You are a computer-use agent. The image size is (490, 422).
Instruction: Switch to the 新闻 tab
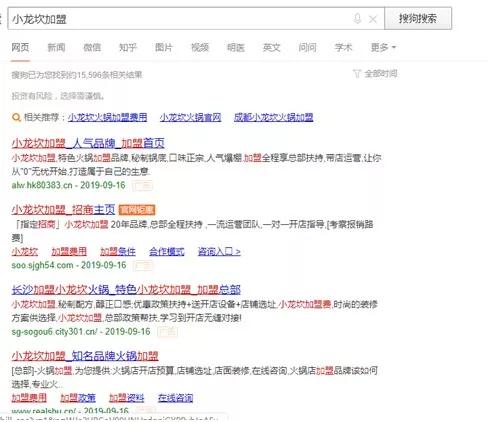56,47
